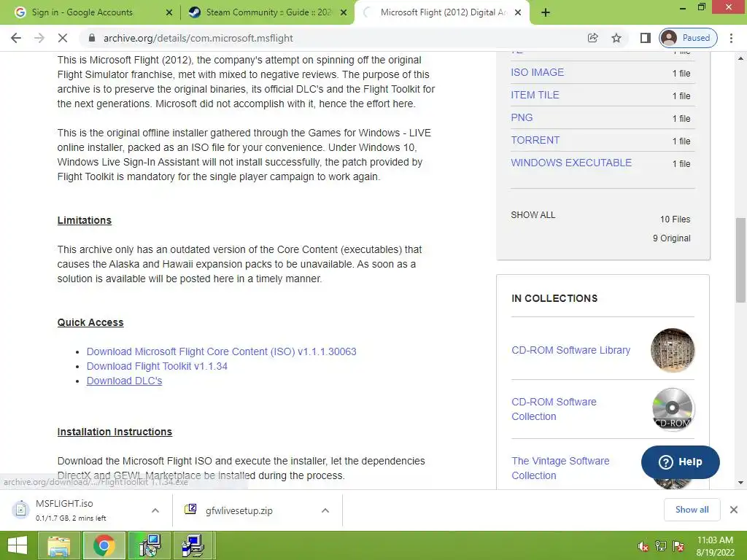Bookmark this page with the star icon
Image resolution: width=747 pixels, height=560 pixels.
click(616, 38)
